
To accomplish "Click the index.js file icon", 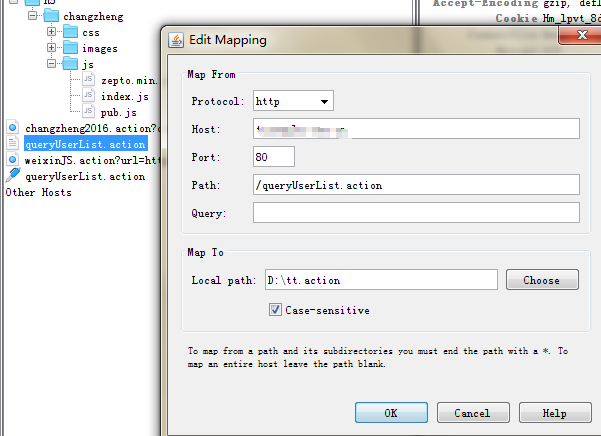I will 88,95.
